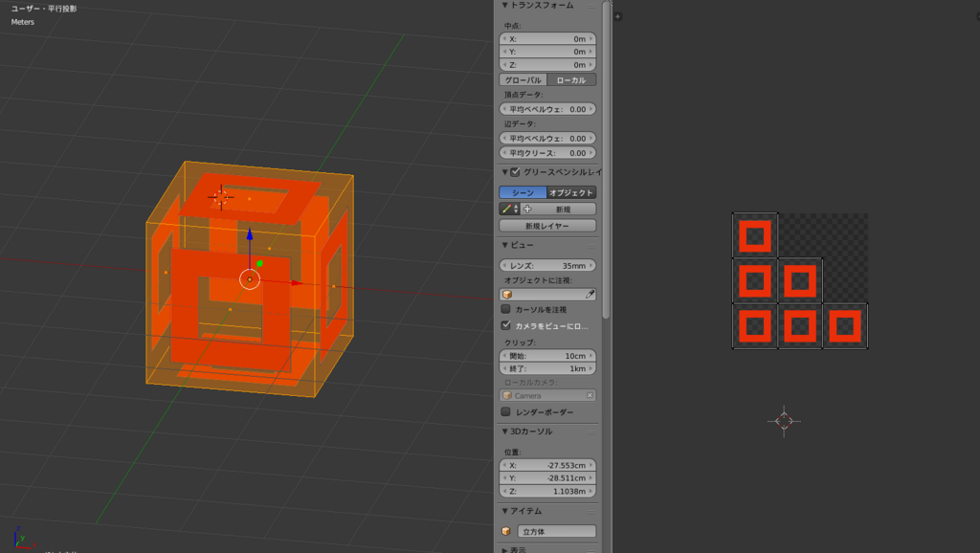Select シーン grease pencil source

click(x=523, y=192)
